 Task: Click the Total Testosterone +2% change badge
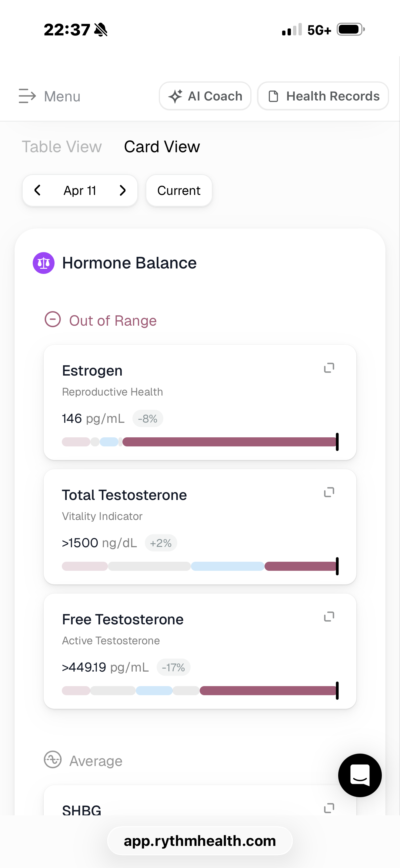[x=161, y=543]
